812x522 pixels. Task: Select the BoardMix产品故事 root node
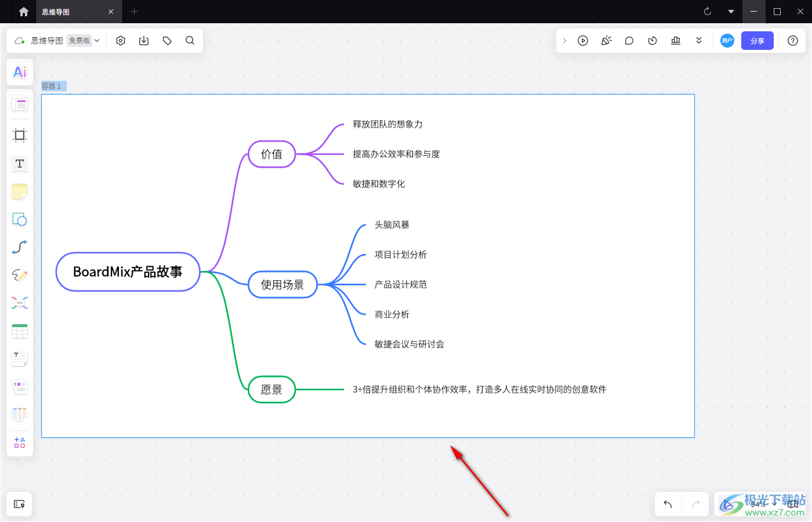pos(128,271)
